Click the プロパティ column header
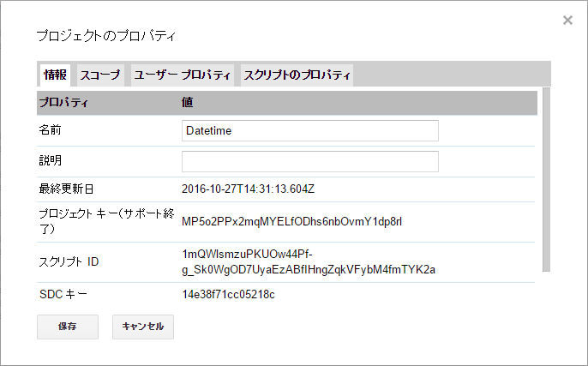Screen dimensions: 588x366 coord(64,103)
